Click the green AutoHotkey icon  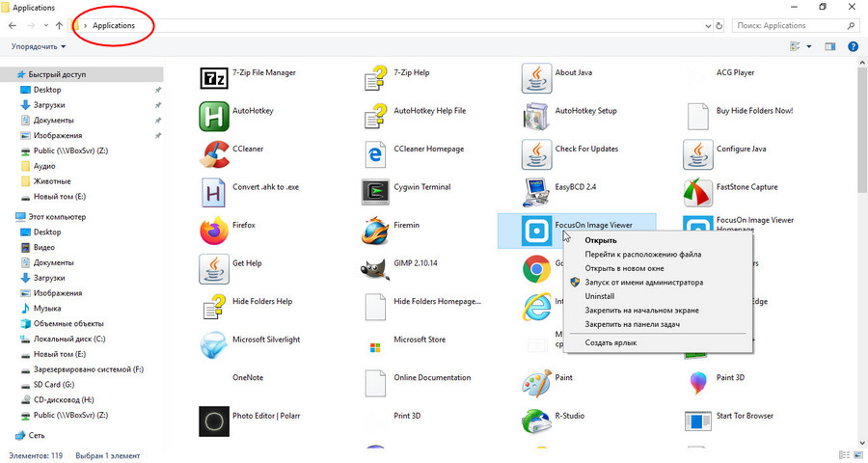coord(214,117)
